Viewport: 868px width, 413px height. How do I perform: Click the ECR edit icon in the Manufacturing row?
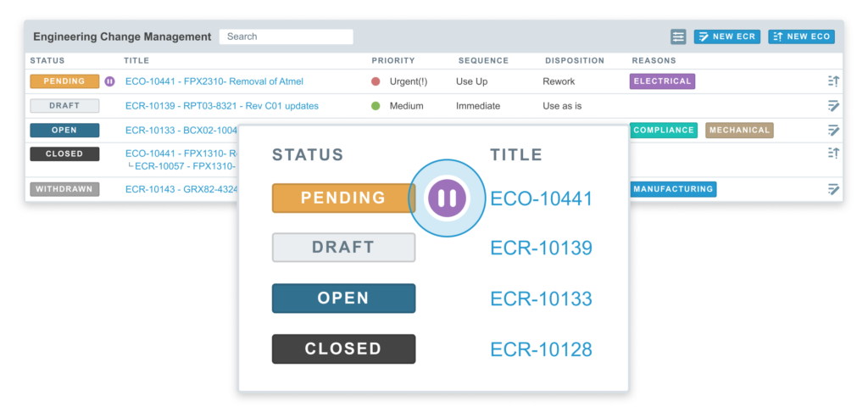(x=833, y=189)
